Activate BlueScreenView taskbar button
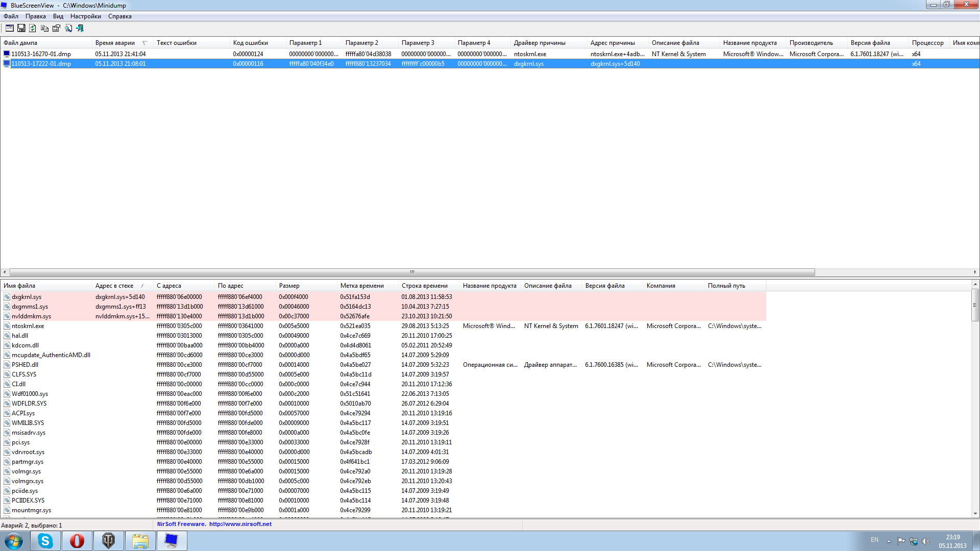This screenshot has width=980, height=551. tap(172, 541)
